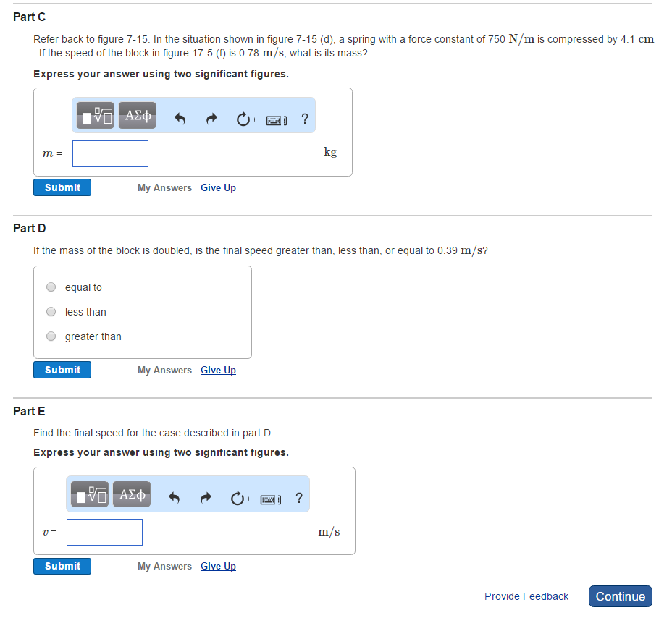
Task: Open the Provide Feedback link
Action: pyautogui.click(x=526, y=596)
